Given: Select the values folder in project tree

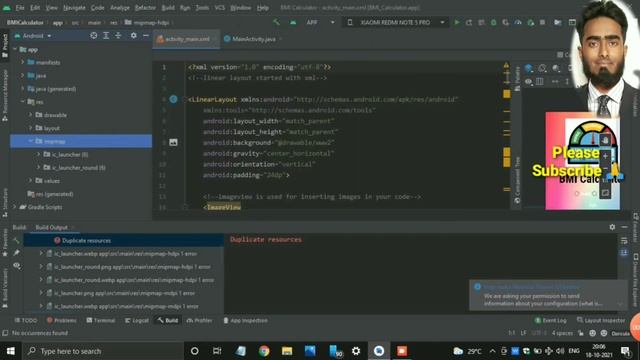Looking at the screenshot, I should click(x=51, y=180).
